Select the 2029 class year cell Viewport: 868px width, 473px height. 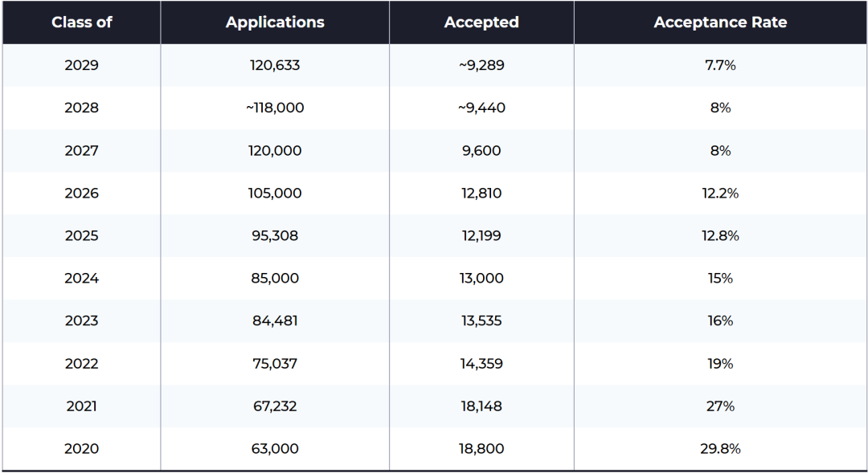(81, 65)
